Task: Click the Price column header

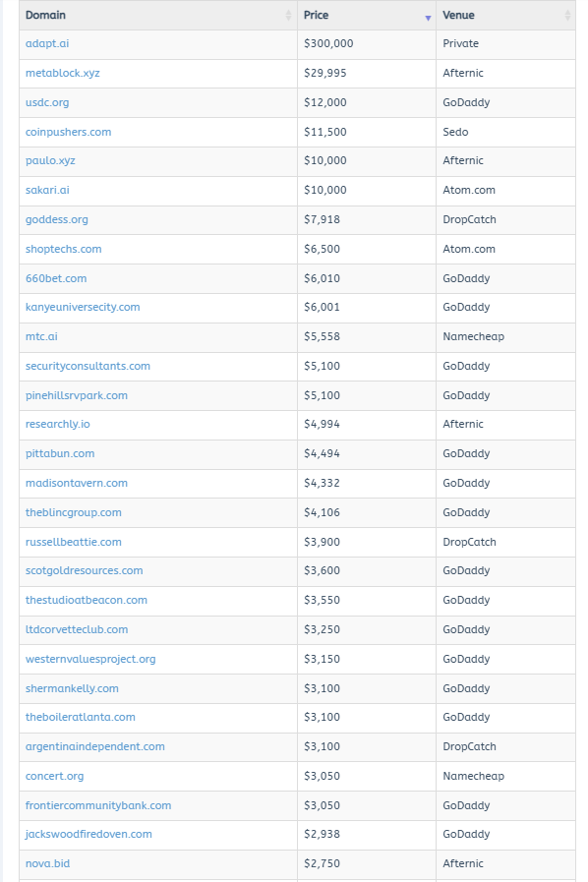Action: click(x=367, y=15)
